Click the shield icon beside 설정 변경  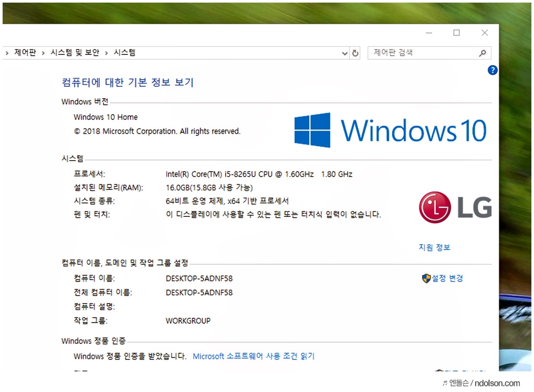(426, 278)
